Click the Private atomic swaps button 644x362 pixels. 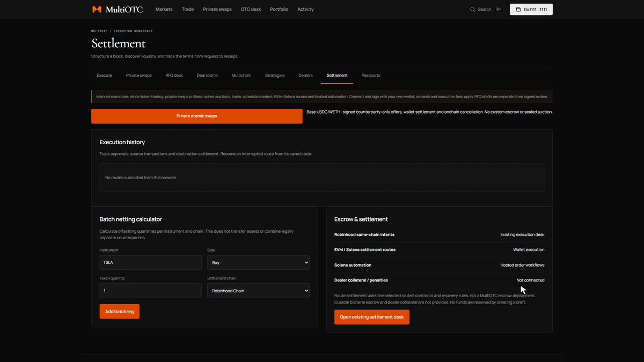(x=197, y=116)
